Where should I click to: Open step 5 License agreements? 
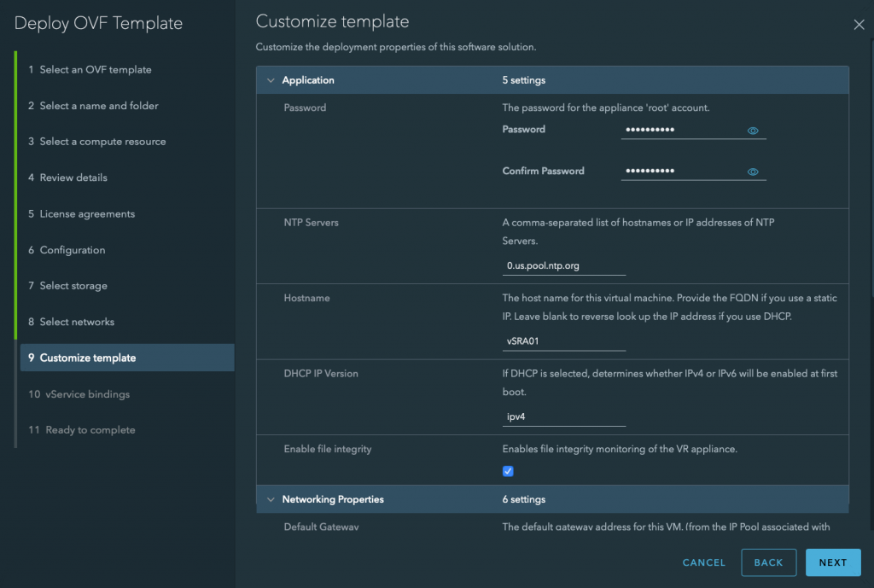(81, 214)
